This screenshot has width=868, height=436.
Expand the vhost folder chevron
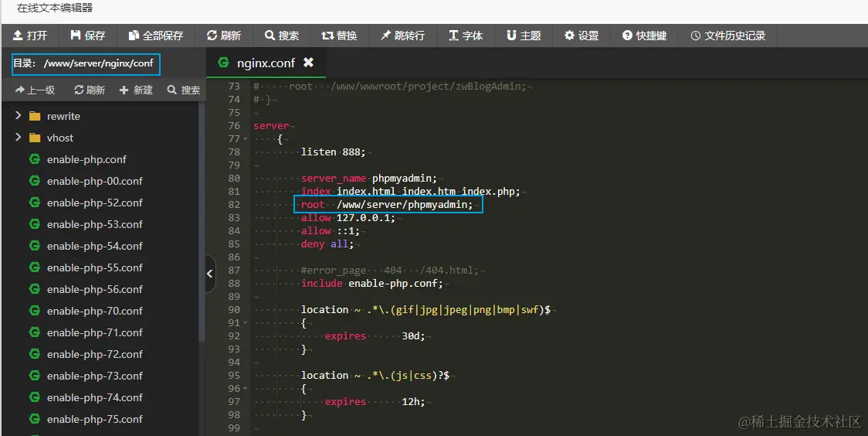click(18, 137)
